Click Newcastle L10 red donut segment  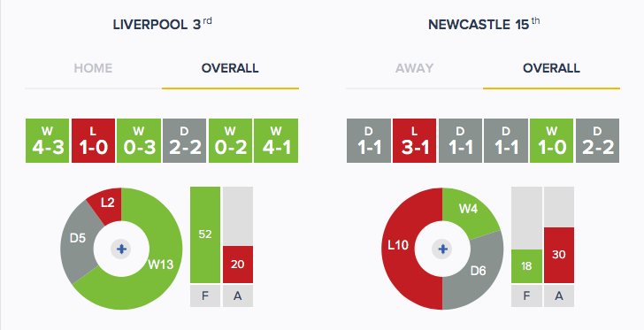(398, 245)
